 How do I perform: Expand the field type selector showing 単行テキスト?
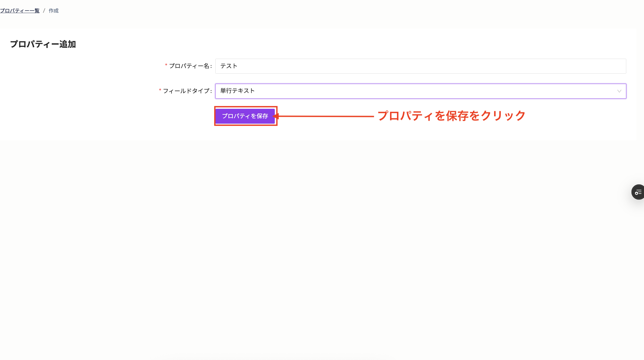coord(417,91)
